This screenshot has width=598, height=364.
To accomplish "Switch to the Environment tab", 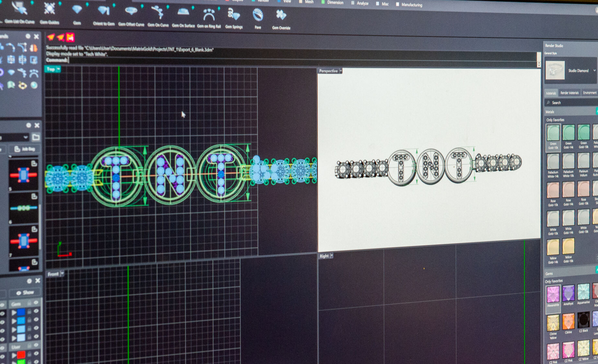I will tap(590, 93).
